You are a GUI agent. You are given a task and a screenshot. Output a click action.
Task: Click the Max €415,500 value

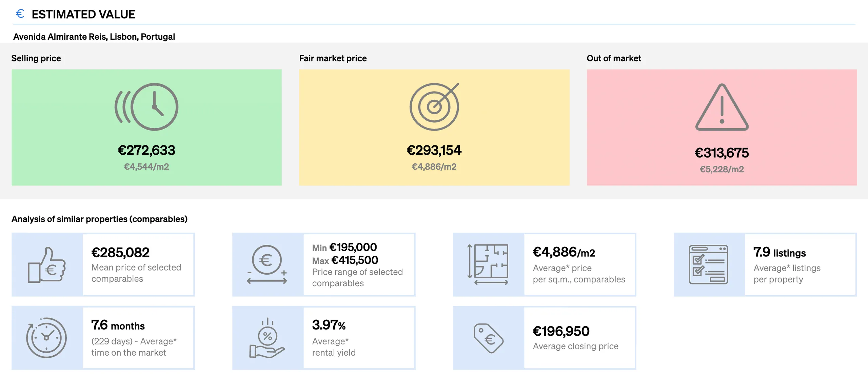pos(345,260)
